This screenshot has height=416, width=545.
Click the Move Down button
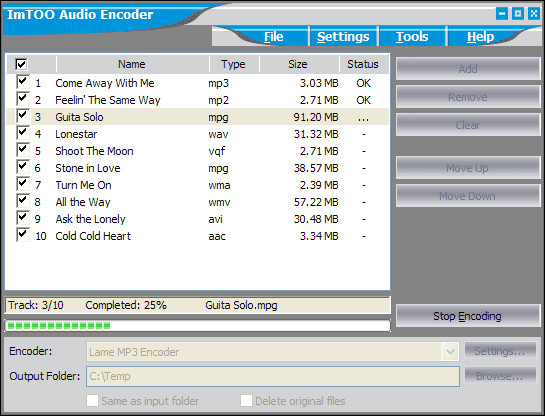(x=468, y=196)
